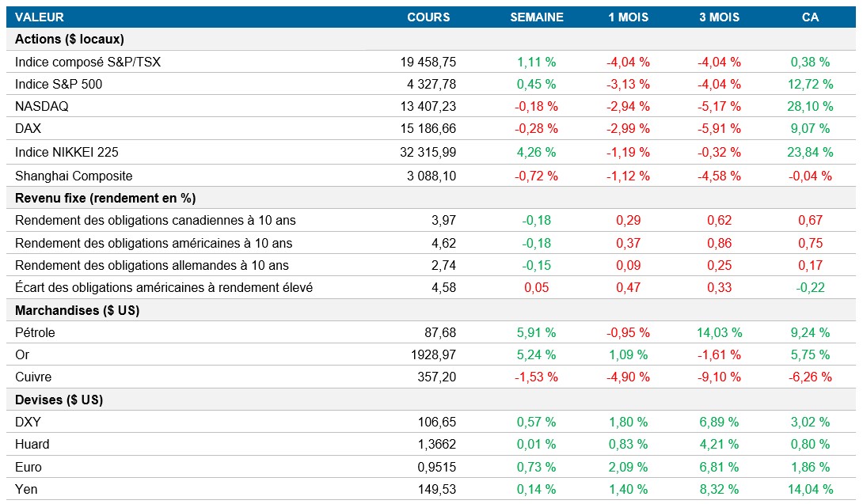Click the Yen CA value 14,04 %
The width and height of the screenshot is (863, 504).
pyautogui.click(x=810, y=489)
